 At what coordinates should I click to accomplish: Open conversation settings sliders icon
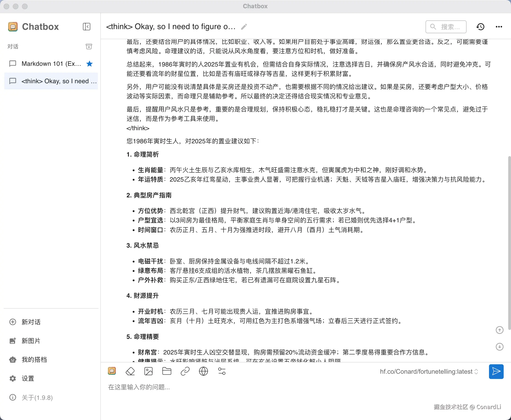pos(222,371)
